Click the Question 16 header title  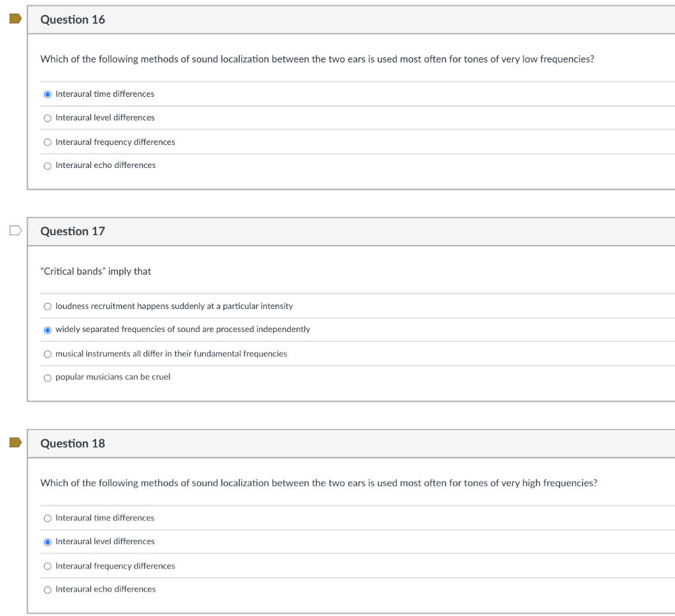click(x=73, y=20)
